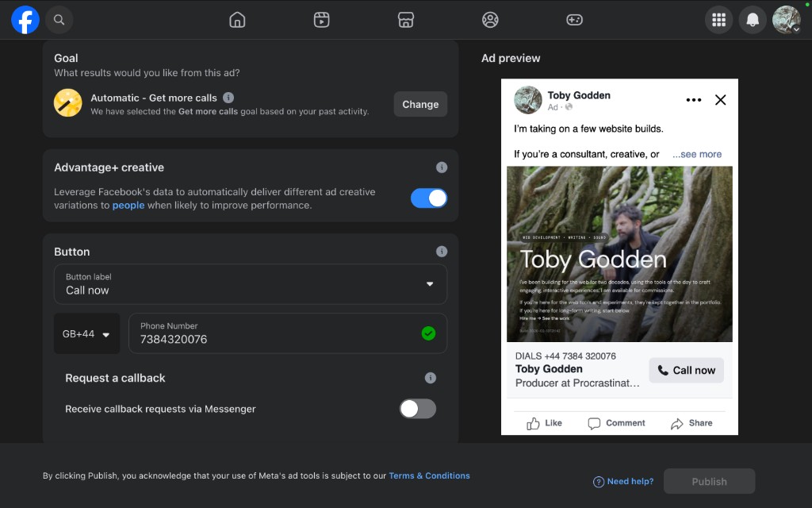Viewport: 812px width, 508px height.
Task: Disable the Advantage+ creative toggle
Action: (428, 198)
